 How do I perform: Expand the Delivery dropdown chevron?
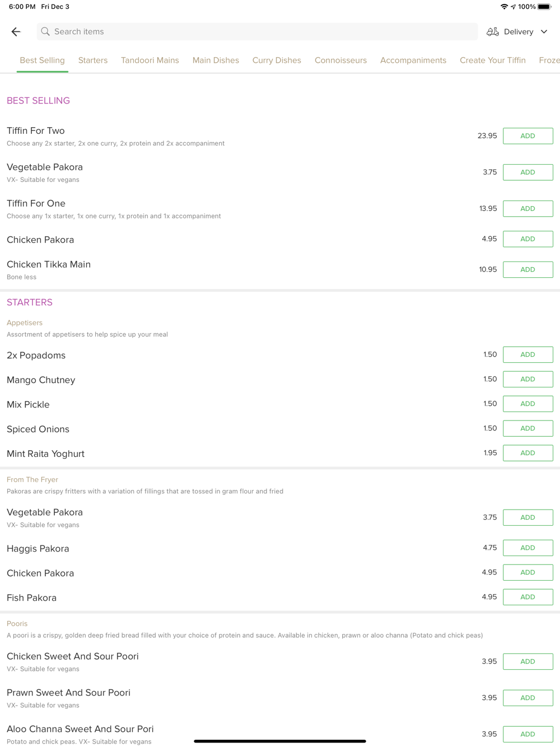click(x=544, y=32)
